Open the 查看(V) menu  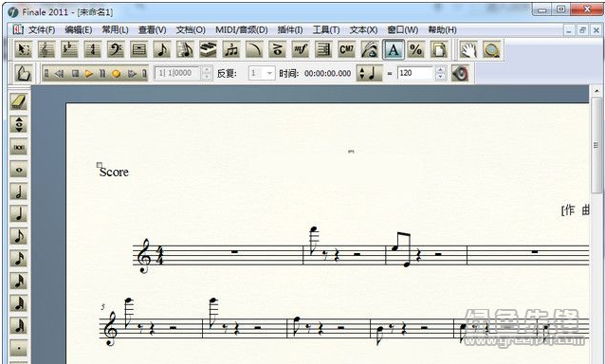coord(152,29)
